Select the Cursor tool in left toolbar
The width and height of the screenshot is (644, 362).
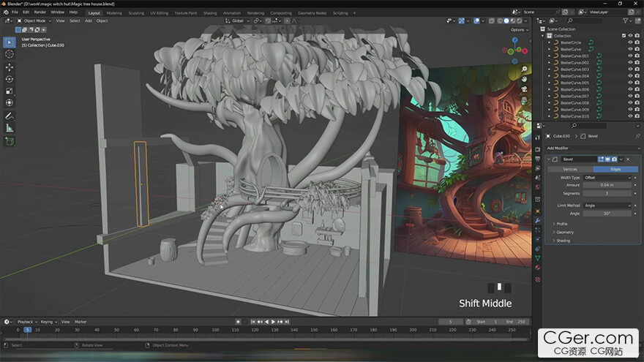coord(10,54)
